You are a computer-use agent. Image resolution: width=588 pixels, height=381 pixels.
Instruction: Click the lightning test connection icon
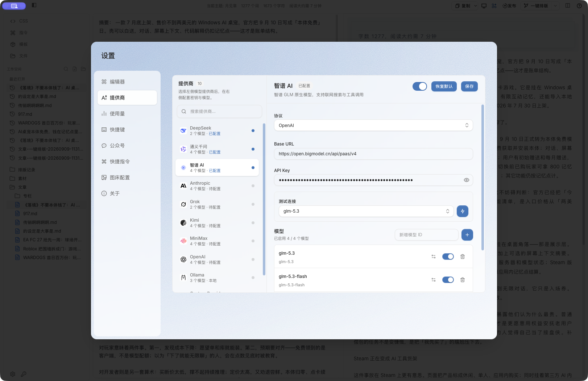(462, 211)
